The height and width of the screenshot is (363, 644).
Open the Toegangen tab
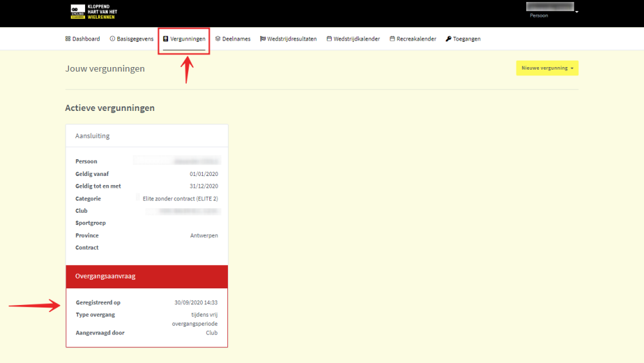[x=463, y=39]
